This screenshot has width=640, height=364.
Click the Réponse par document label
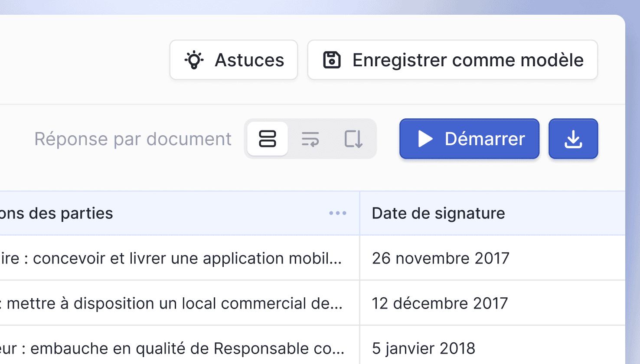[133, 139]
